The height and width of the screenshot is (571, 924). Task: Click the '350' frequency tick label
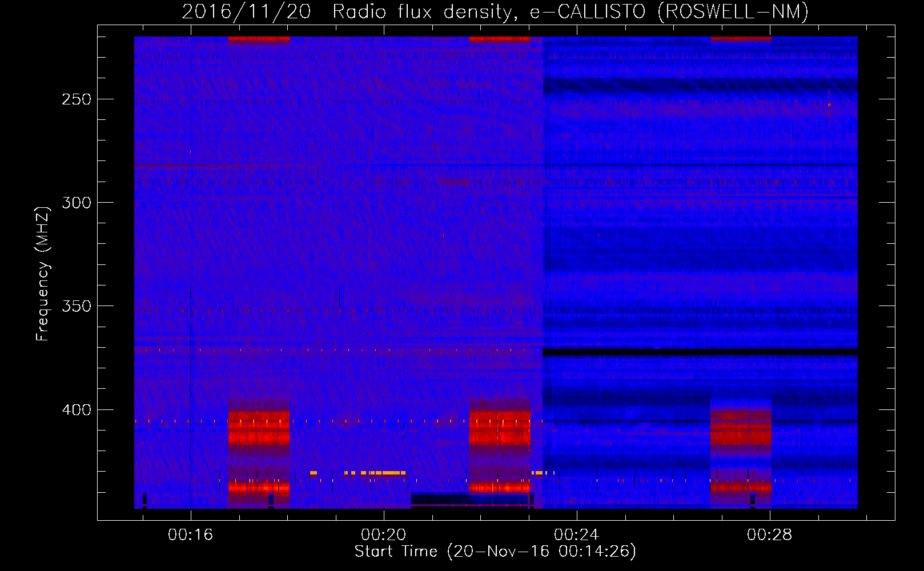coord(77,306)
